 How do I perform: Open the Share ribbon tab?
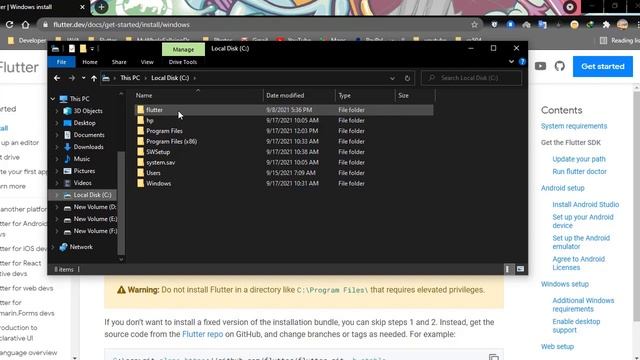click(119, 62)
